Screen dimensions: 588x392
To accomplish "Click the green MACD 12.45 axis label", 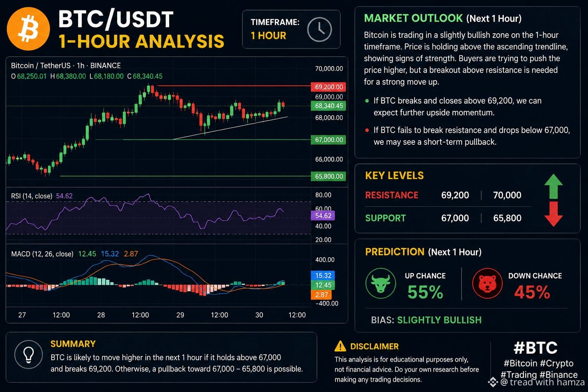I will [x=323, y=285].
